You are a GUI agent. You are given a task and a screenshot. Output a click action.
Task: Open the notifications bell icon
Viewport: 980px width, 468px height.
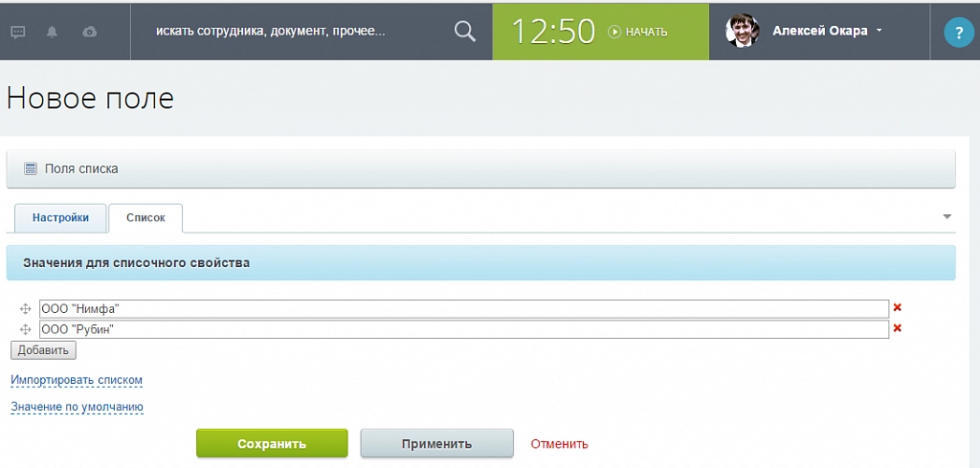tap(52, 32)
